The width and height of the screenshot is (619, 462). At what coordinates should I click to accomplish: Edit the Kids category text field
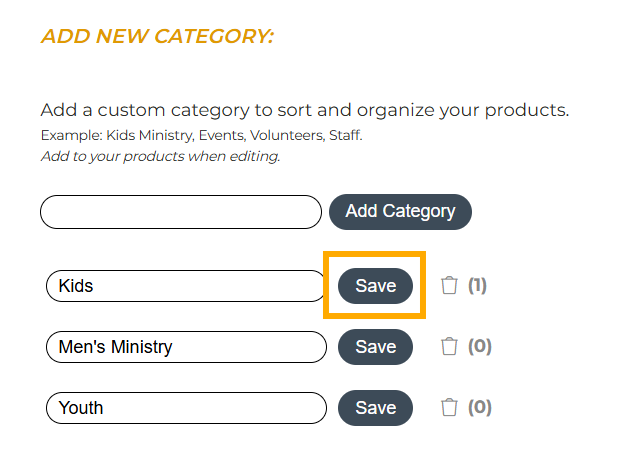pyautogui.click(x=186, y=286)
